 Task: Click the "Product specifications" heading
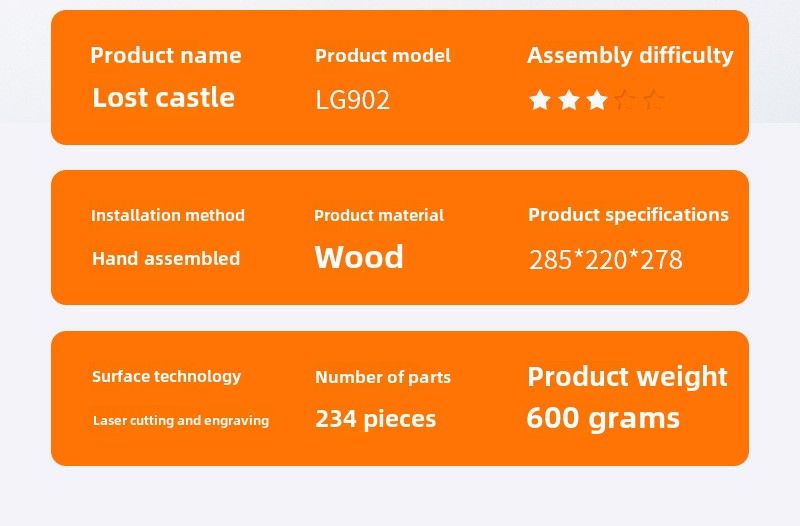[x=628, y=215]
